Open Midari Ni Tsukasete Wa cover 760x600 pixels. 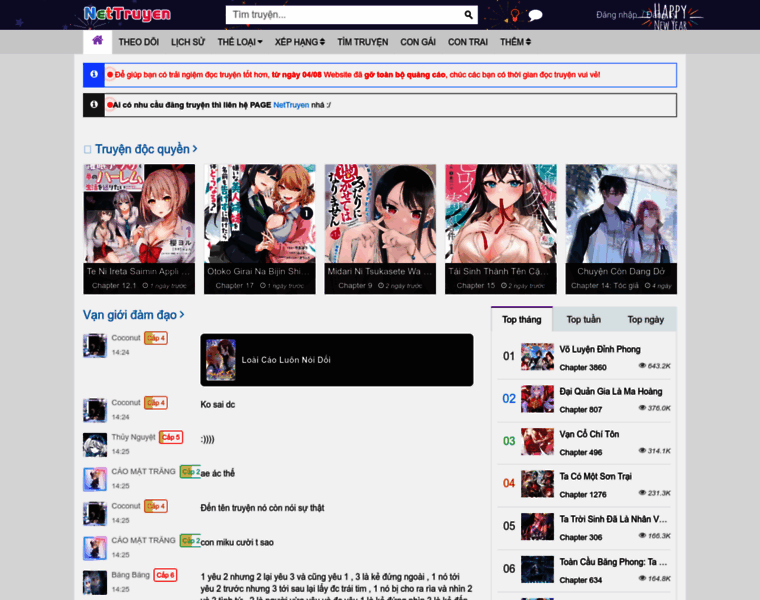pyautogui.click(x=380, y=214)
